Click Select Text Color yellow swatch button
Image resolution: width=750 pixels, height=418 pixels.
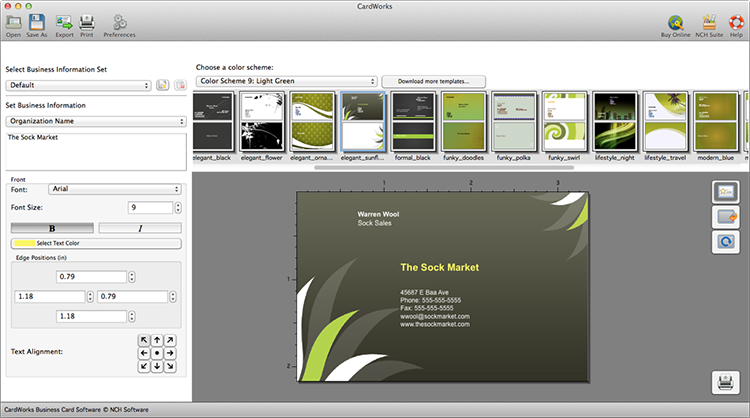pos(96,243)
